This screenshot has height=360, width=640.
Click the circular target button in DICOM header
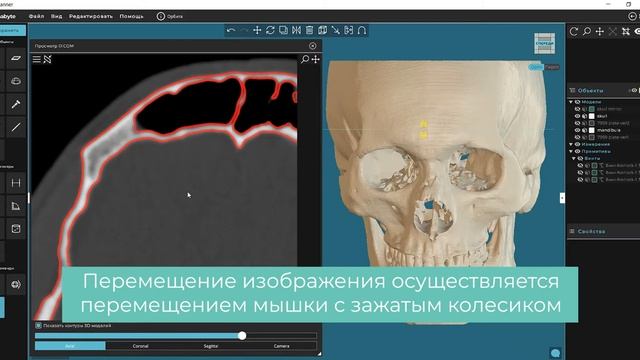pyautogui.click(x=313, y=46)
